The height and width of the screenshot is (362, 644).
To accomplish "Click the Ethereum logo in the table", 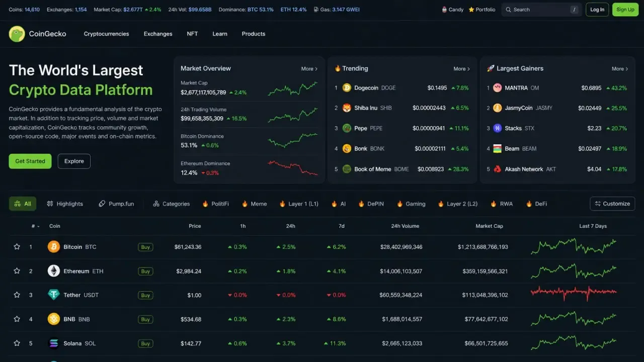I will click(x=53, y=271).
